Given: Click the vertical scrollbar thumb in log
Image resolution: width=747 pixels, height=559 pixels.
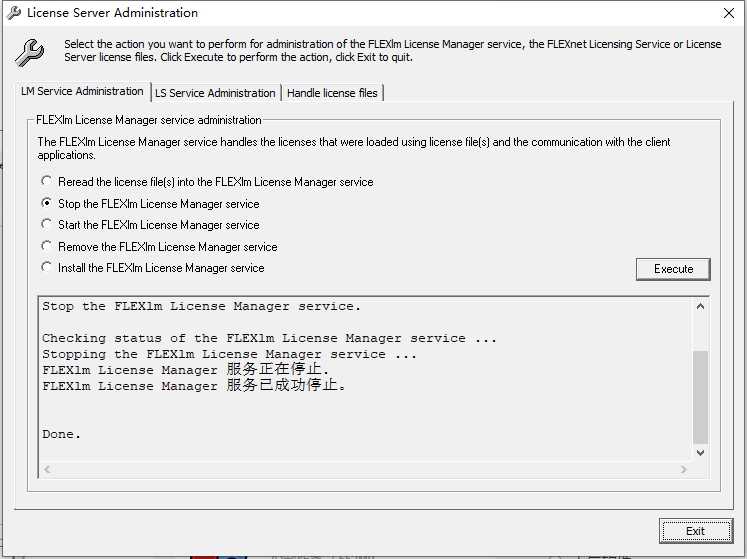Looking at the screenshot, I should point(700,397).
